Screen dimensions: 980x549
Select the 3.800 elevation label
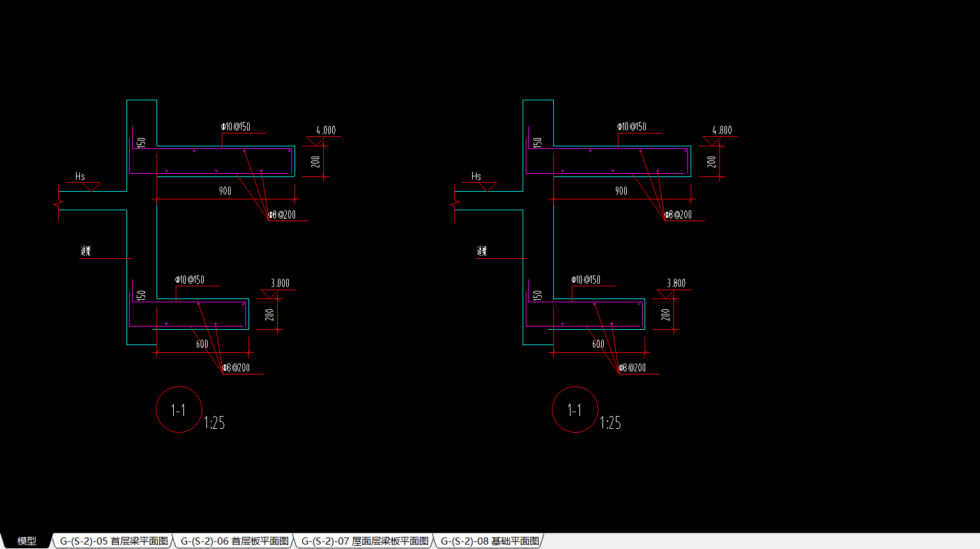pos(676,283)
